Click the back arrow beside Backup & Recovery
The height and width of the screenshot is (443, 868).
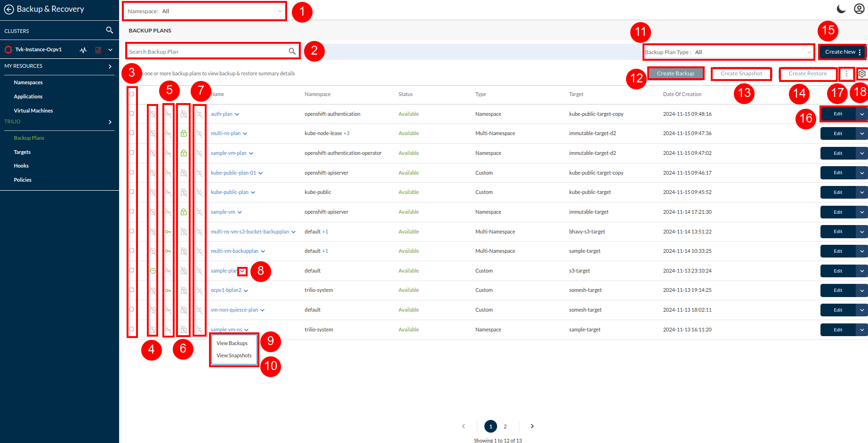coord(8,9)
